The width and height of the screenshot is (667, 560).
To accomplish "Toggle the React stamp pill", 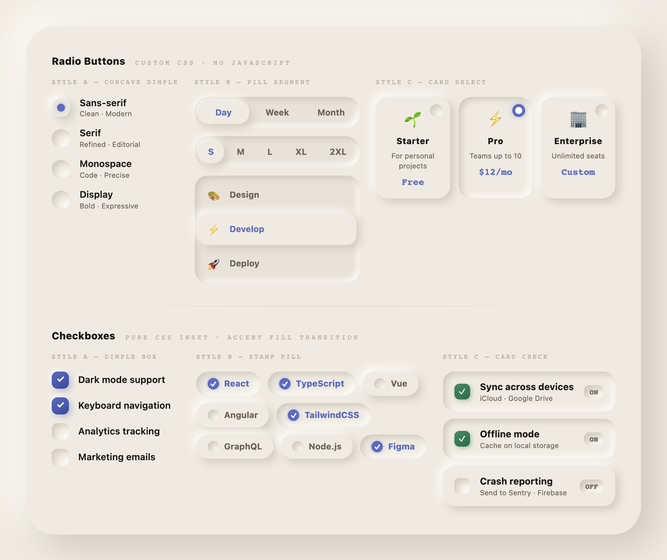I will coord(228,384).
